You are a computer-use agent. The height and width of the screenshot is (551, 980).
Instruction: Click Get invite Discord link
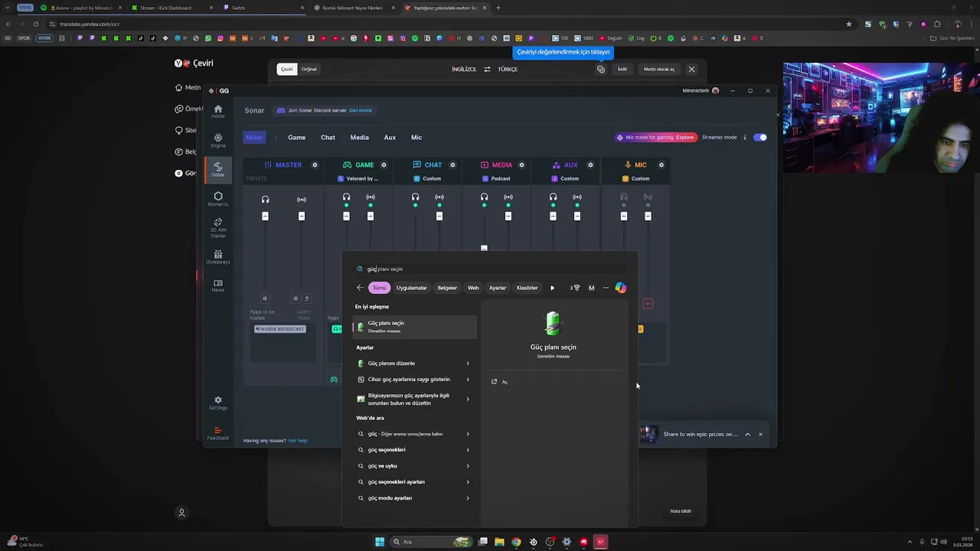coord(360,110)
